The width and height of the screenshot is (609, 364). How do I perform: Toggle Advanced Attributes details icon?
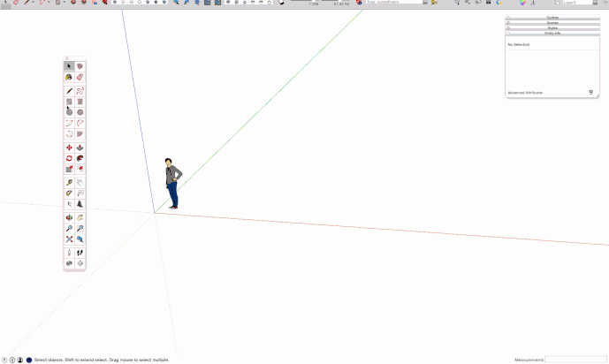coord(591,93)
